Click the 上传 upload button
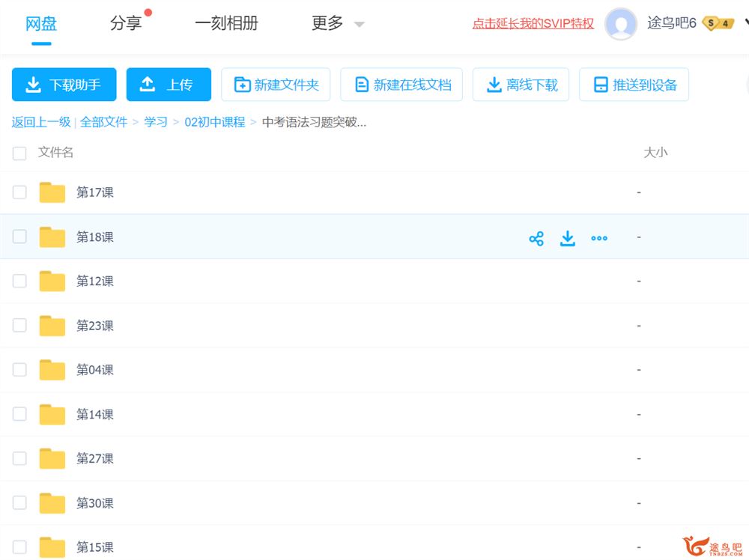749x560 pixels. [x=169, y=85]
